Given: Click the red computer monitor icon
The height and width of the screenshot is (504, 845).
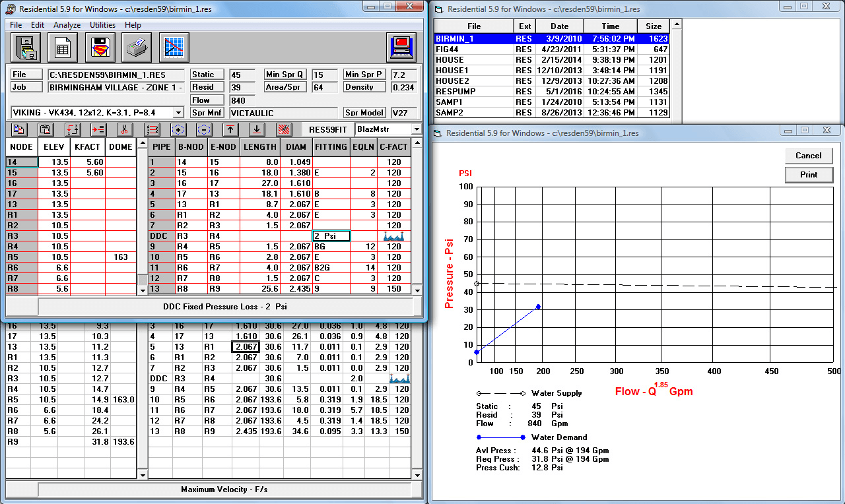Looking at the screenshot, I should point(401,47).
